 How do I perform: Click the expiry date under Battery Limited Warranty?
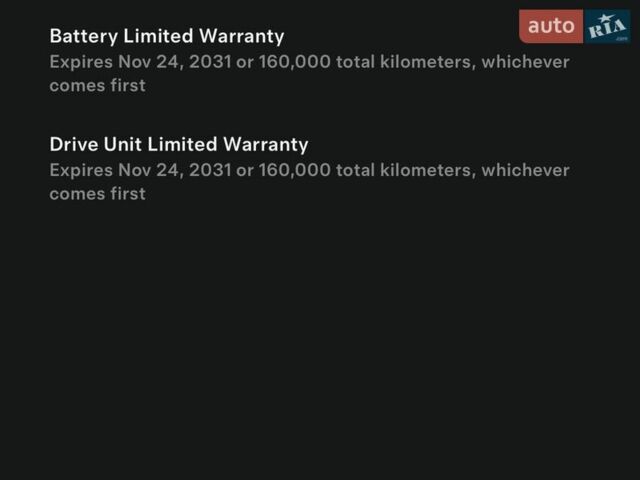click(174, 62)
